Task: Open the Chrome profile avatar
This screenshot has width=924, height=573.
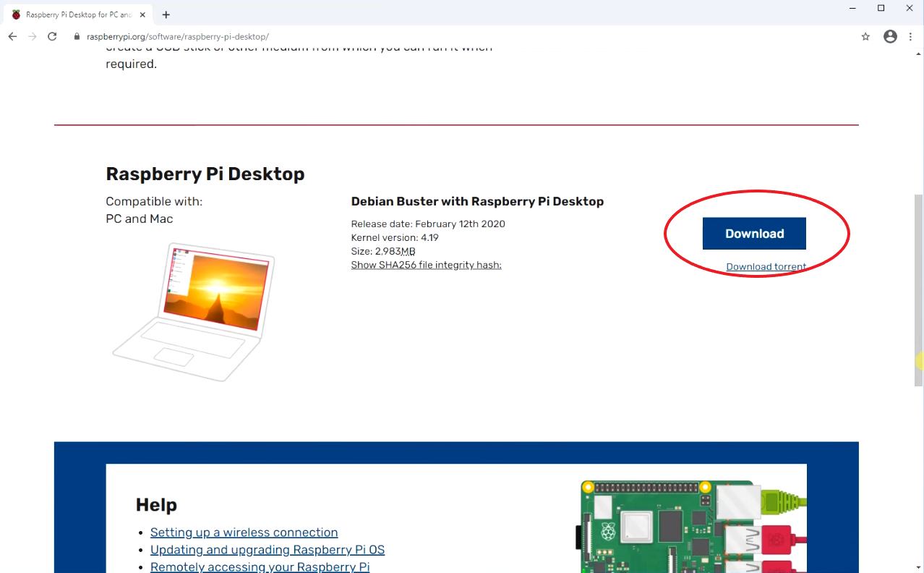Action: 890,36
